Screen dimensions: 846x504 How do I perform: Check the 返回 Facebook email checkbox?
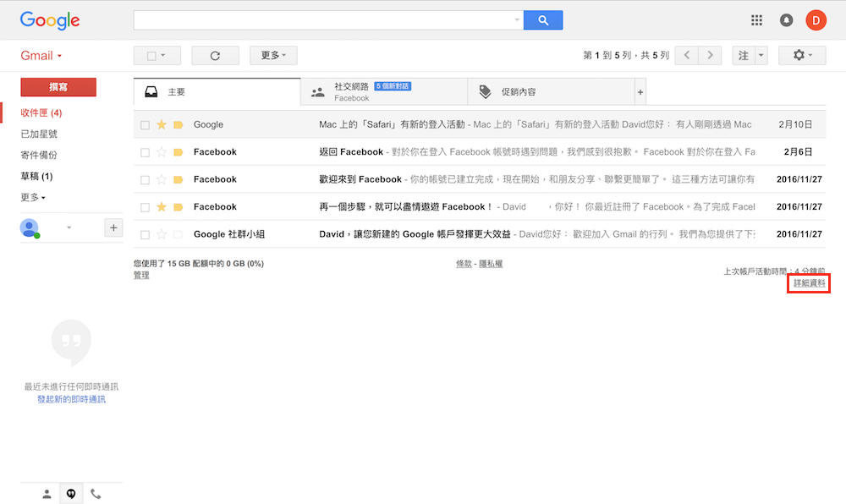pyautogui.click(x=145, y=152)
